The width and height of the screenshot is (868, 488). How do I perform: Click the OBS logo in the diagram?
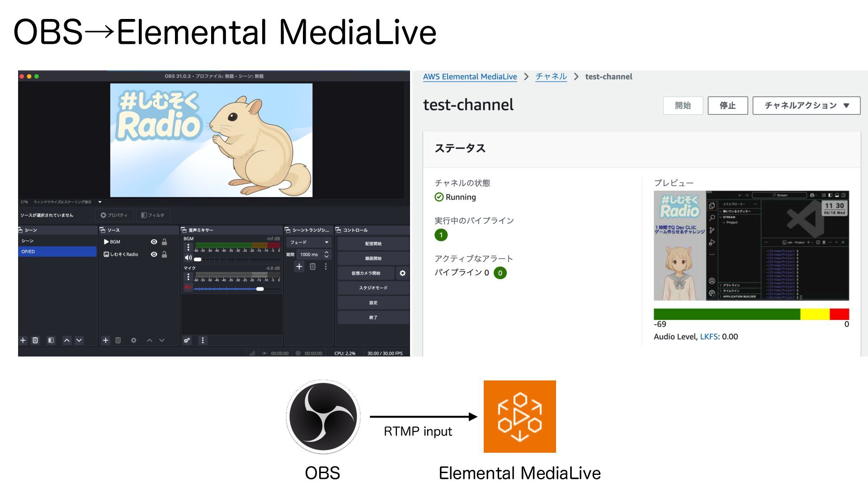(x=323, y=417)
